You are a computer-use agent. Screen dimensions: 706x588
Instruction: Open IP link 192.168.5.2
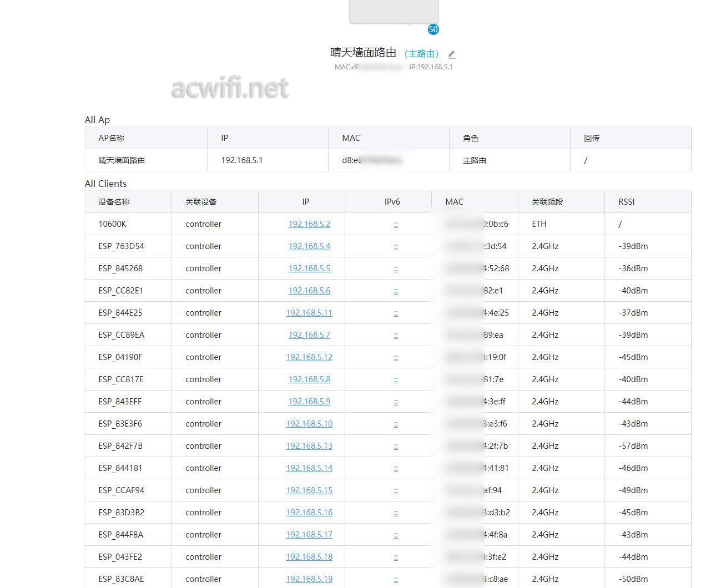pos(309,224)
